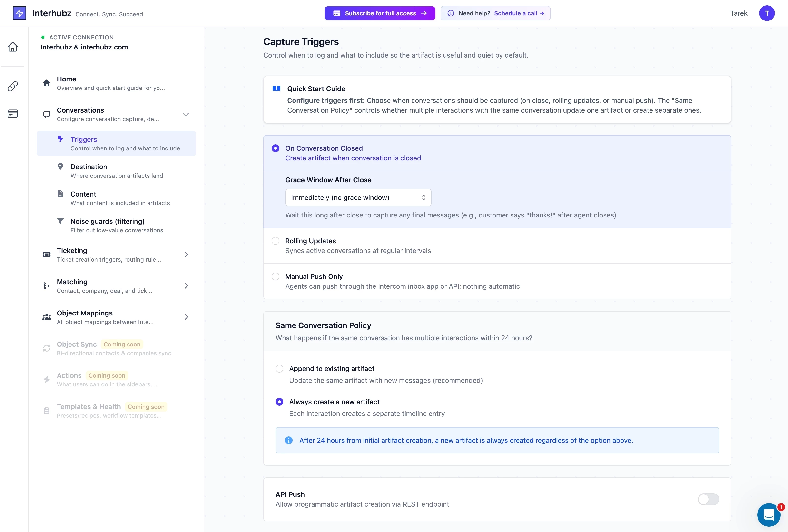Click the home icon in left rail
The width and height of the screenshot is (788, 532).
pyautogui.click(x=12, y=47)
